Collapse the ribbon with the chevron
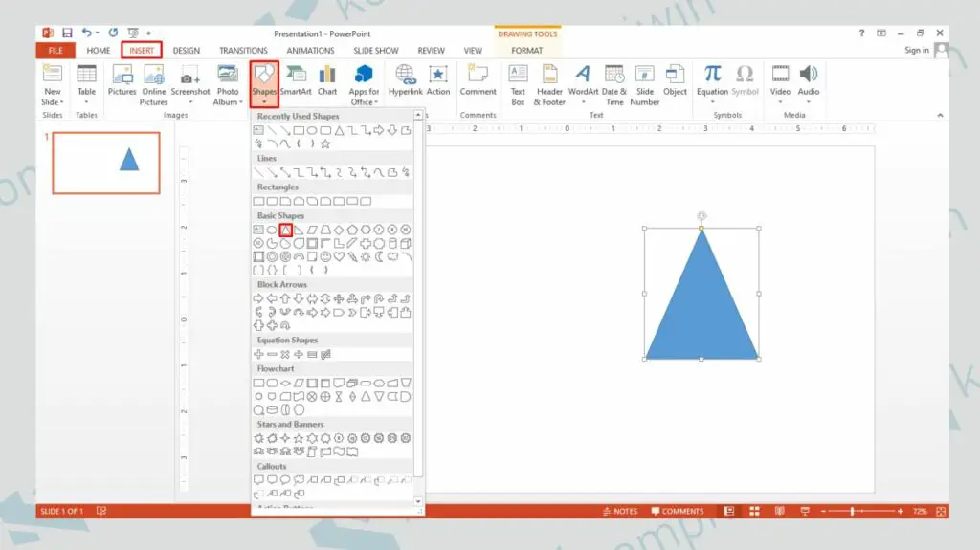980x550 pixels. [x=940, y=115]
